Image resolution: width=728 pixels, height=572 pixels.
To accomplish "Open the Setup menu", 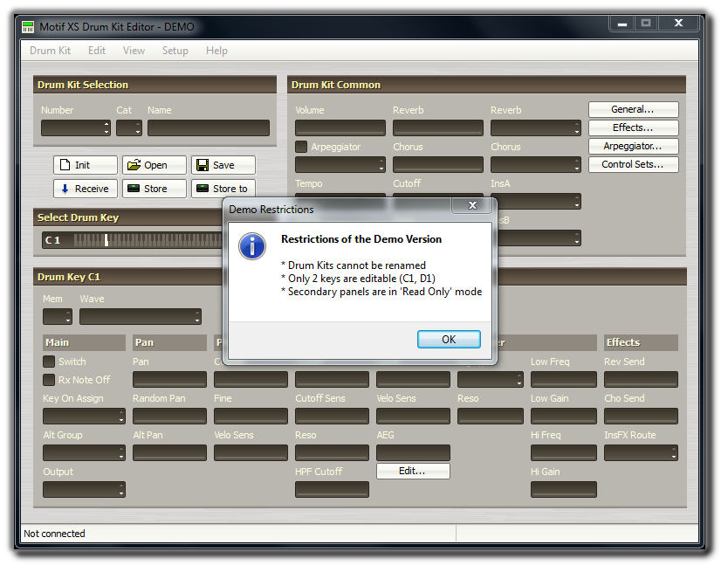I will tap(175, 51).
